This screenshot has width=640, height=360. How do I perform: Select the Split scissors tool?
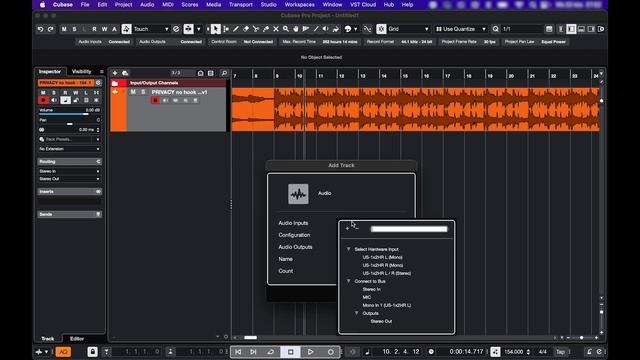coord(256,29)
